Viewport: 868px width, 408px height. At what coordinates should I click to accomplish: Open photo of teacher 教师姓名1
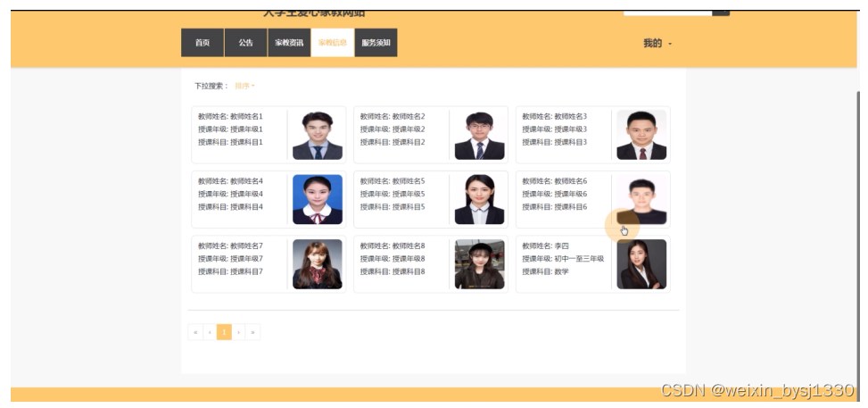tap(318, 135)
